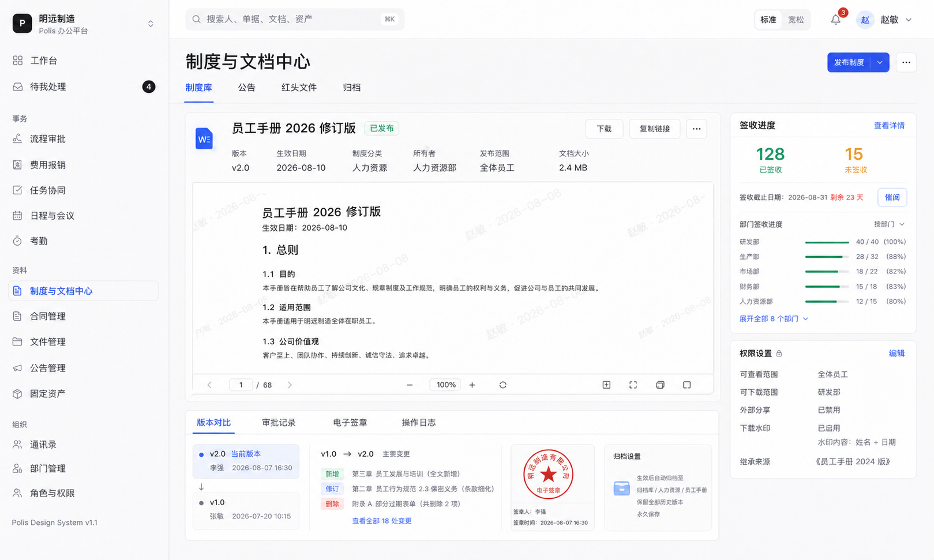
Task: Expand the 明远制造 workspace switcher
Action: 151,24
